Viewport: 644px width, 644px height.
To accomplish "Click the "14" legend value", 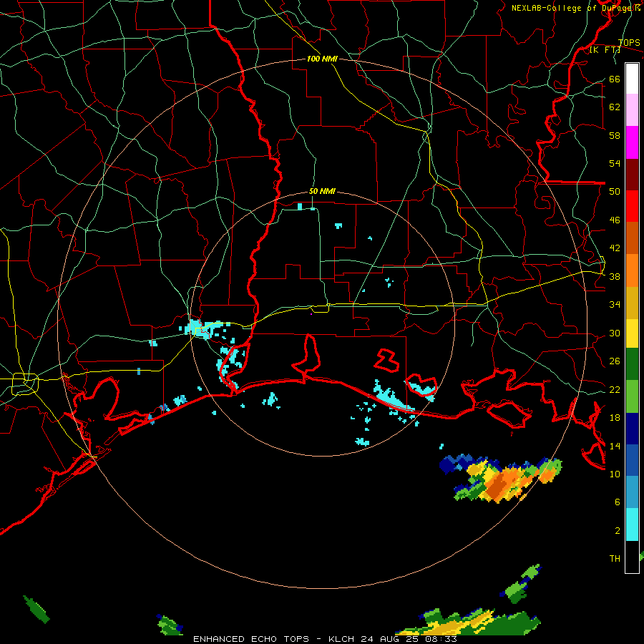I will point(615,446).
